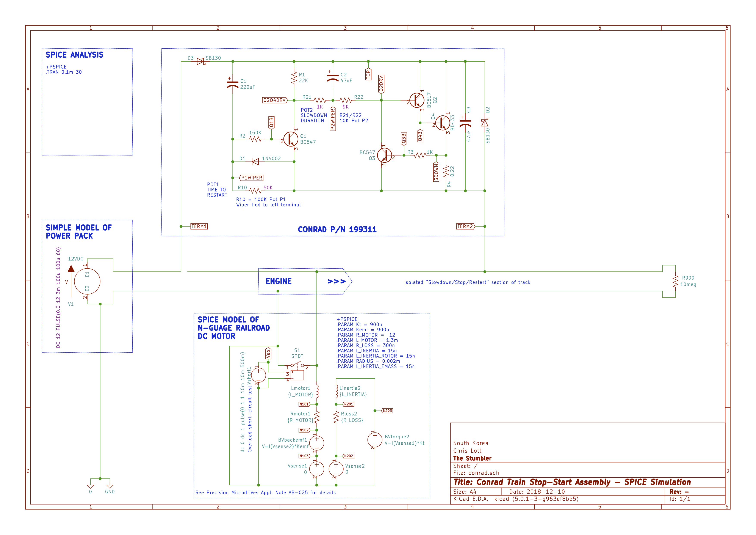Viewport: 756px width, 535px height.
Task: Click the POT1 TIME TO RESTART text
Action: click(x=217, y=190)
